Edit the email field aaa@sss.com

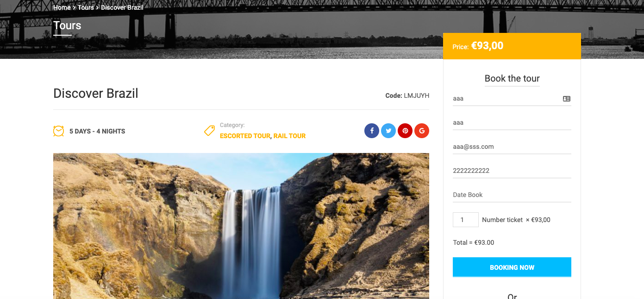click(512, 147)
